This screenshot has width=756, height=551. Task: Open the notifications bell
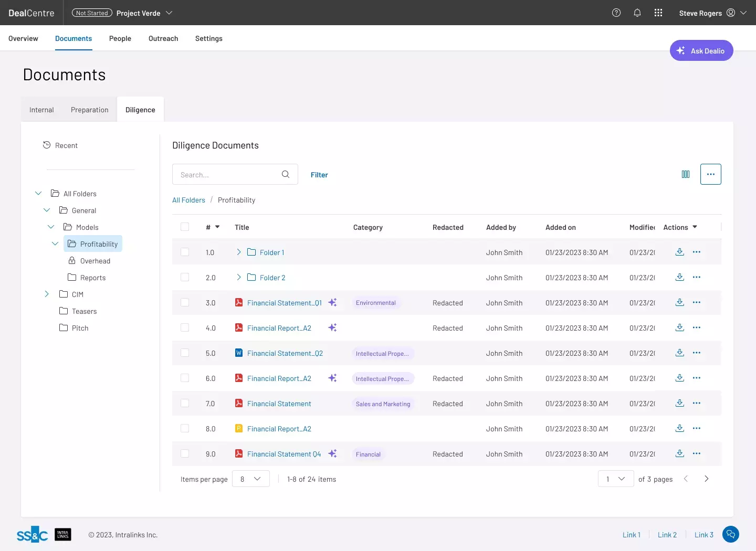pos(637,13)
